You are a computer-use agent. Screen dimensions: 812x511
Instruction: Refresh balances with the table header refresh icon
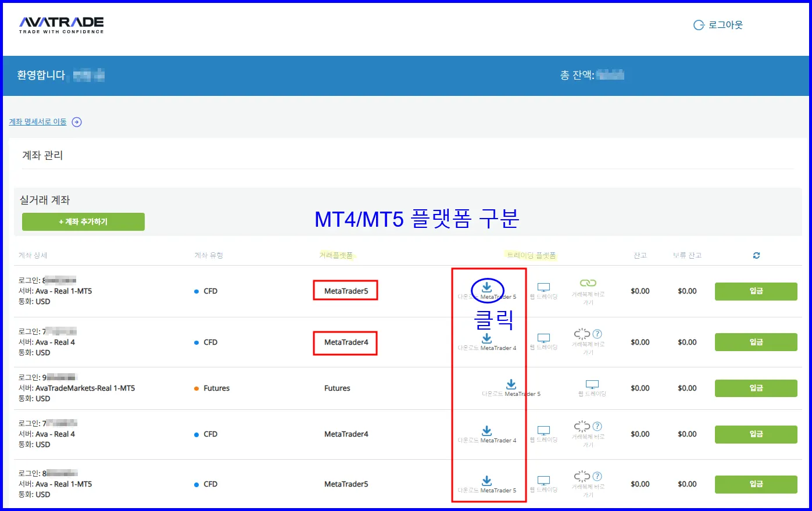tap(756, 255)
